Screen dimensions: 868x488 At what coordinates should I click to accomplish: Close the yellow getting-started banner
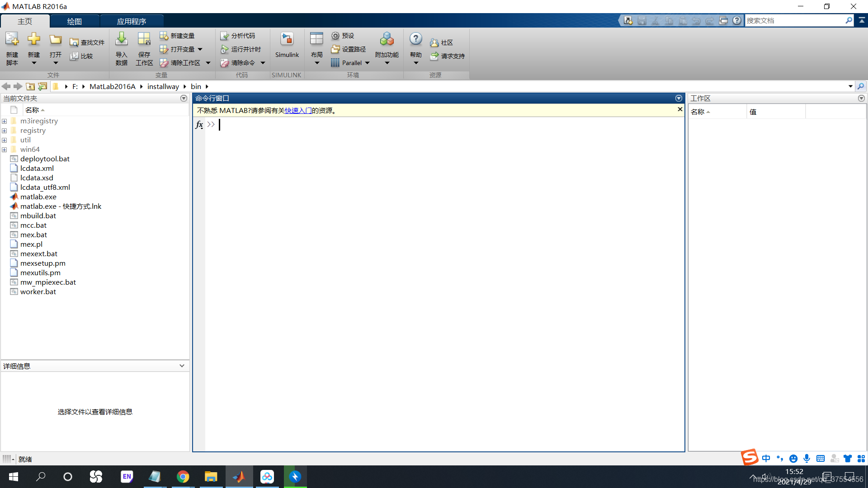point(679,109)
